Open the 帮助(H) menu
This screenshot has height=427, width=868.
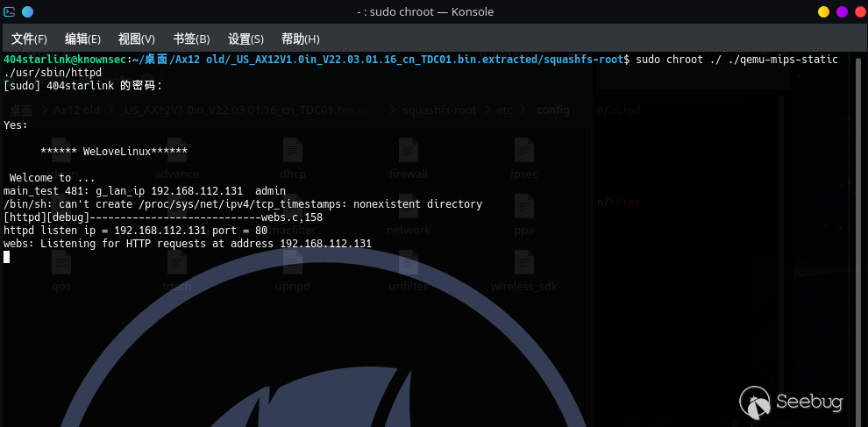(301, 39)
